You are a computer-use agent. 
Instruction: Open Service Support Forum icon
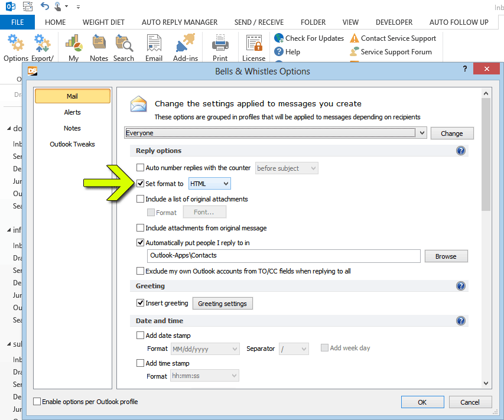(354, 51)
